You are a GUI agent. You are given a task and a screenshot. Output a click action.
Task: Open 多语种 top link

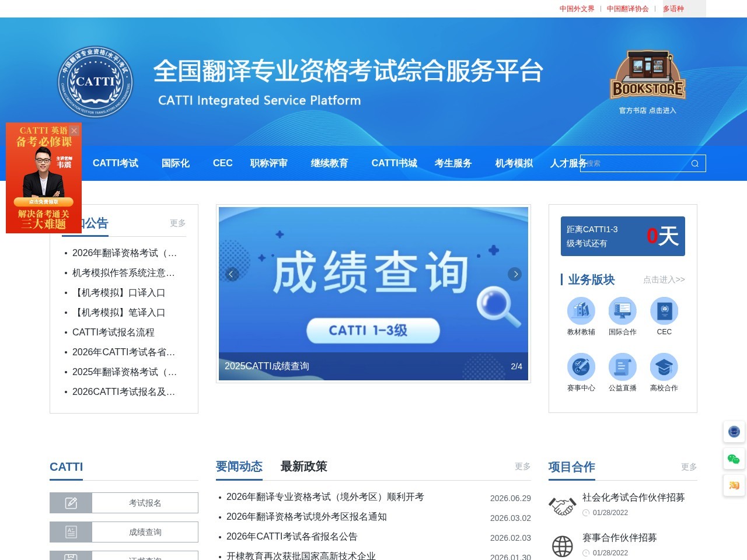click(x=673, y=9)
